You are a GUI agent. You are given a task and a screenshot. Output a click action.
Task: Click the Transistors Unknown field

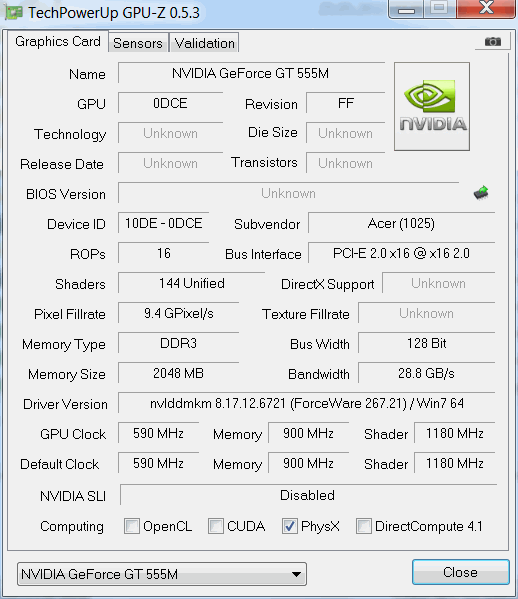pyautogui.click(x=345, y=163)
